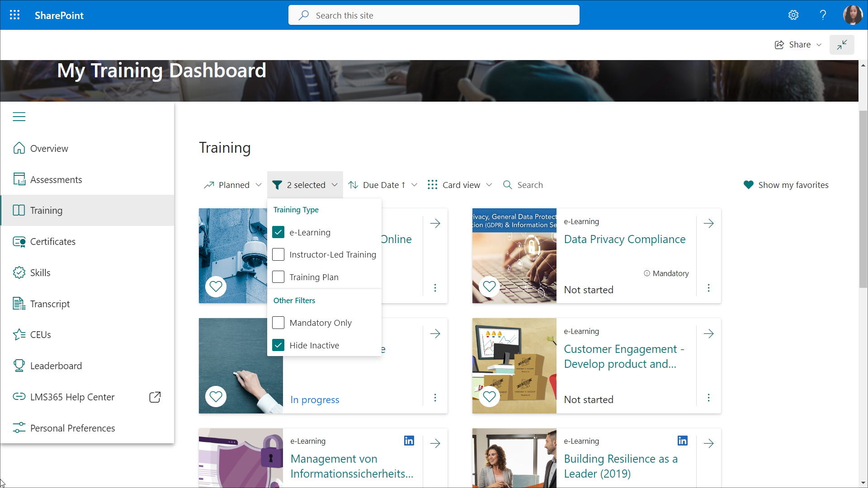Open the Due Date sort dropdown
Image resolution: width=868 pixels, height=488 pixels.
pos(383,185)
